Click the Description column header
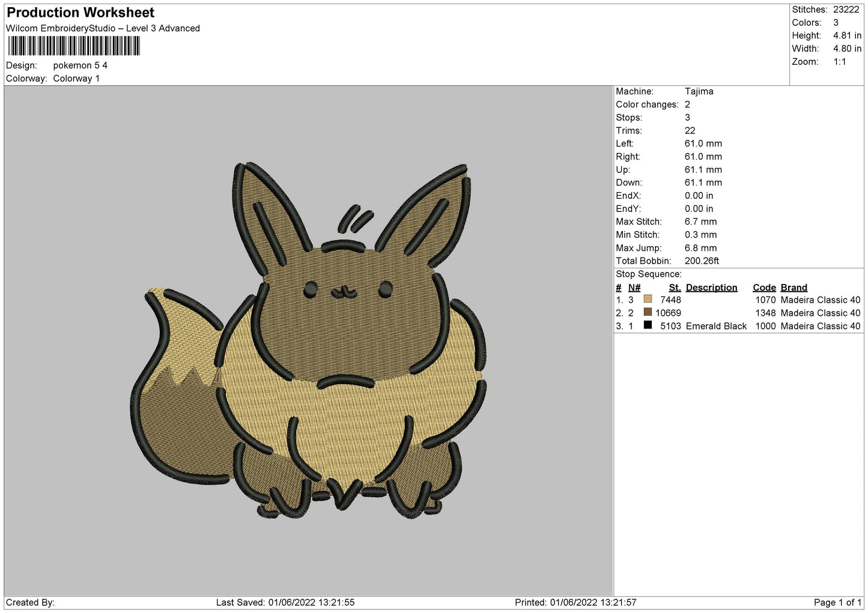Image resolution: width=868 pixels, height=613 pixels. [712, 288]
